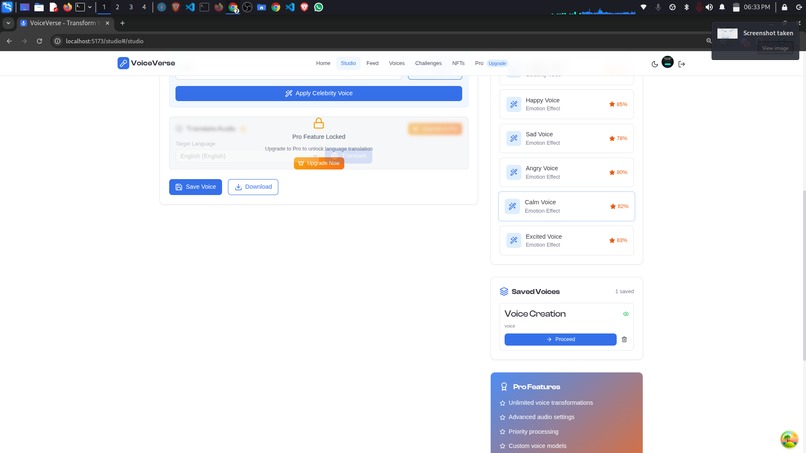Click the Angry Voice wand icon
Viewport: 806px width, 453px height.
[514, 172]
